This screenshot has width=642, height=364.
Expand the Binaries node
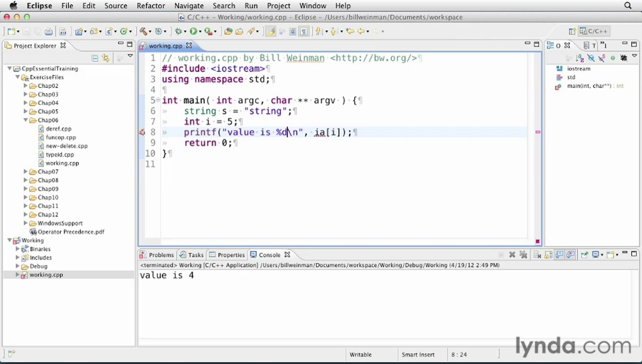tap(18, 249)
